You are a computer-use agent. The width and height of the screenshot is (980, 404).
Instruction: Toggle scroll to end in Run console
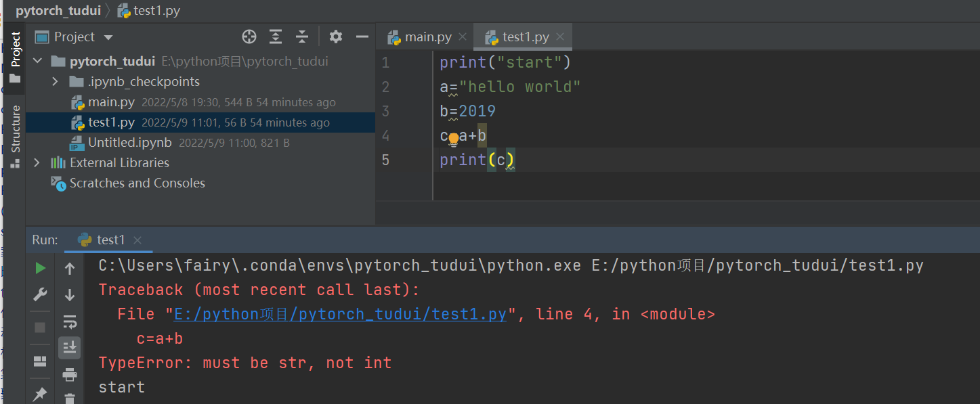click(69, 348)
